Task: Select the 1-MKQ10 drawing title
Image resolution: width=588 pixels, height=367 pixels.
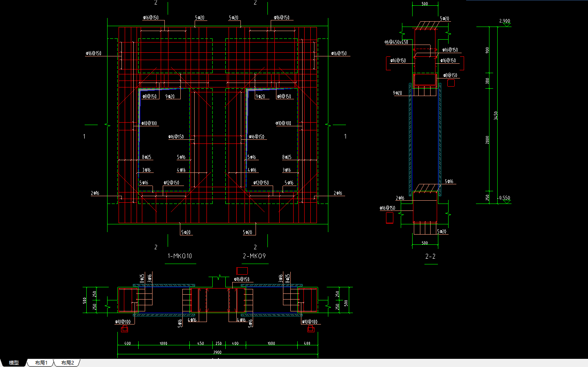Action: point(180,256)
